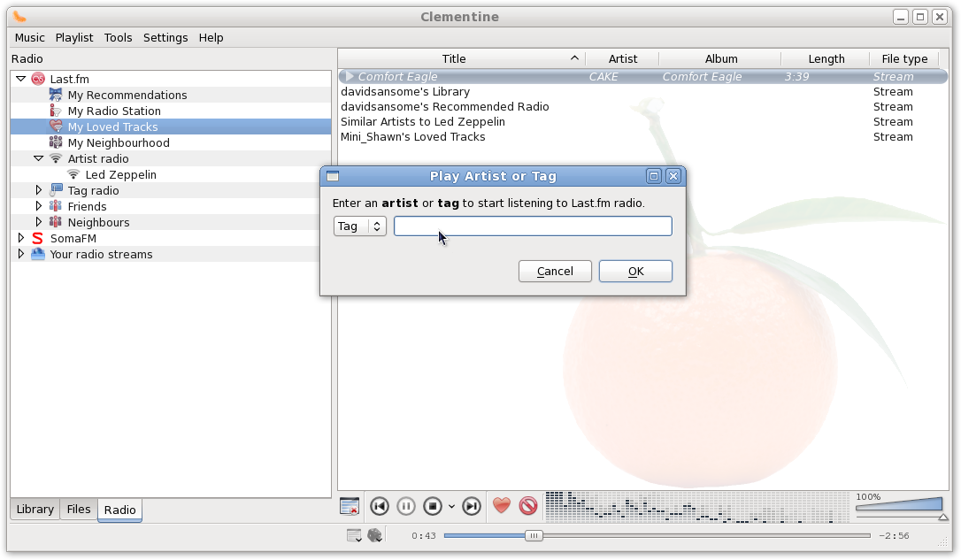Skip to the next track

(473, 506)
